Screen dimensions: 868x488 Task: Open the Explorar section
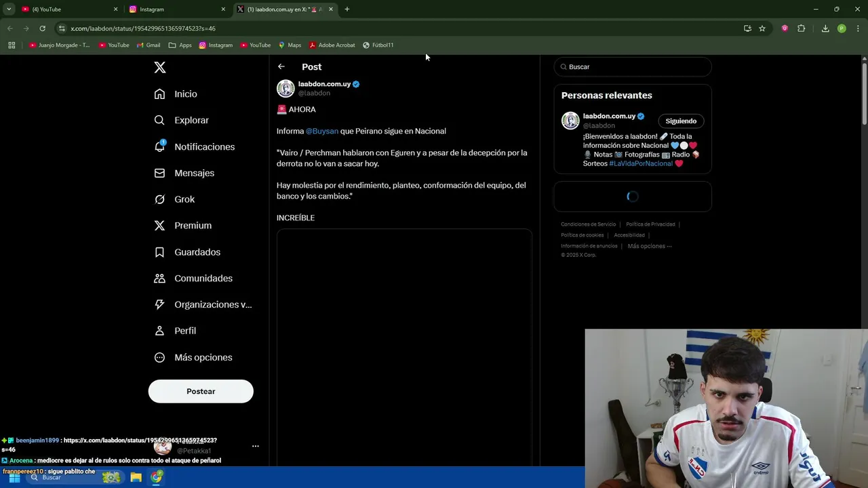click(x=182, y=120)
